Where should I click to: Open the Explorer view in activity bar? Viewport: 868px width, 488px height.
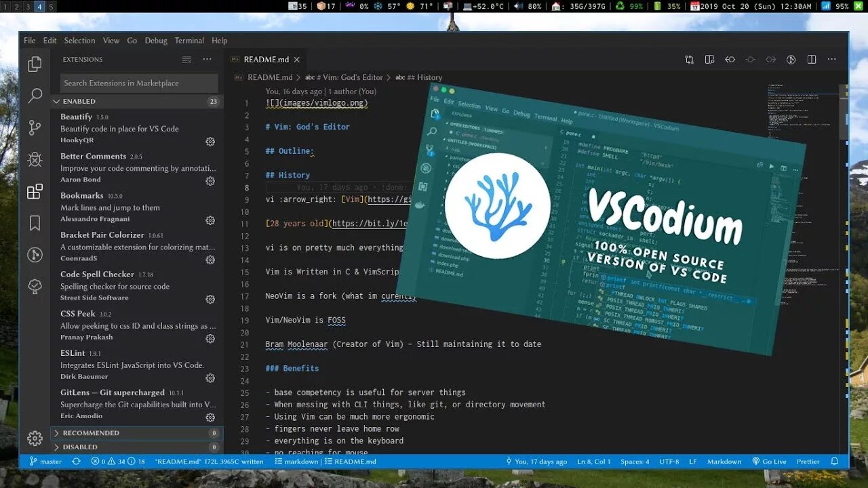[x=35, y=65]
